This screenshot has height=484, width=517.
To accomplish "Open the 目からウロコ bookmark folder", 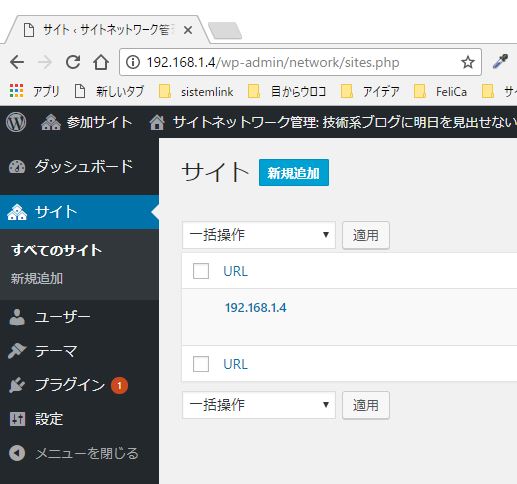I will [x=287, y=91].
